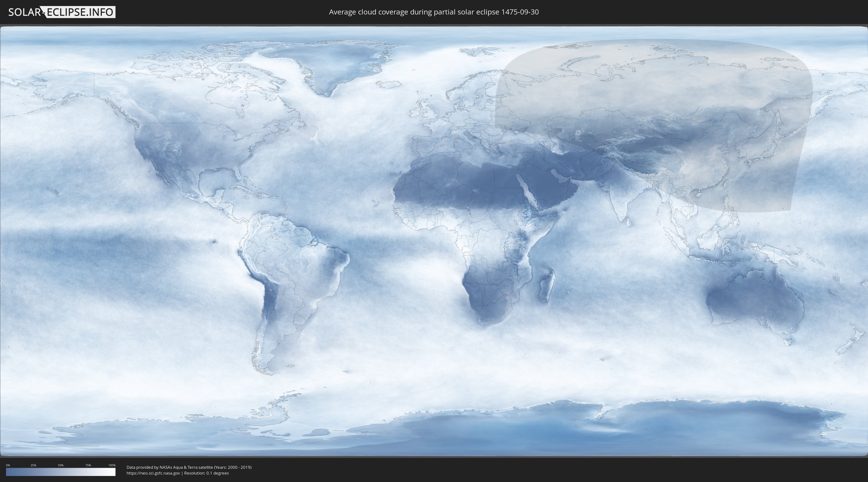The height and width of the screenshot is (482, 868).
Task: Click on Australia on the map
Action: 755,300
